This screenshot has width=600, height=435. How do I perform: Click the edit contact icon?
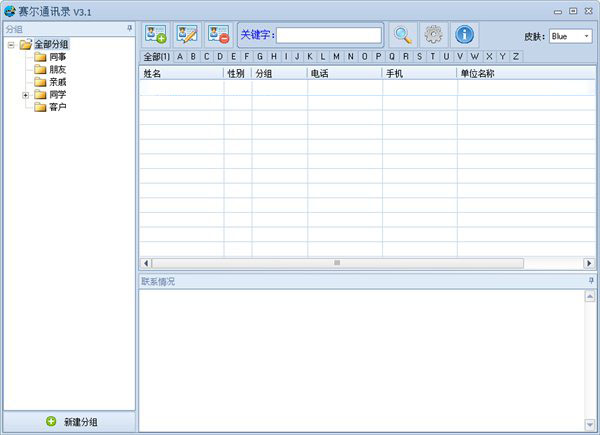pos(187,35)
